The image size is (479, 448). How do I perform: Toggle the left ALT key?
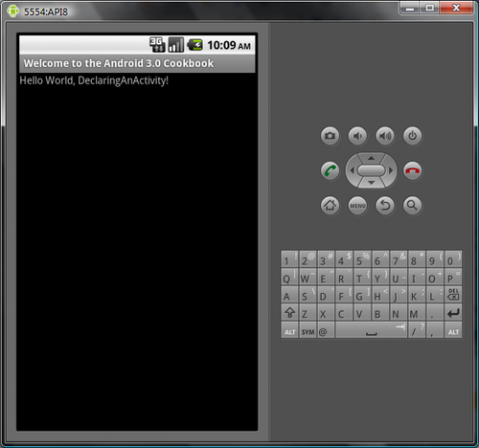click(x=290, y=331)
